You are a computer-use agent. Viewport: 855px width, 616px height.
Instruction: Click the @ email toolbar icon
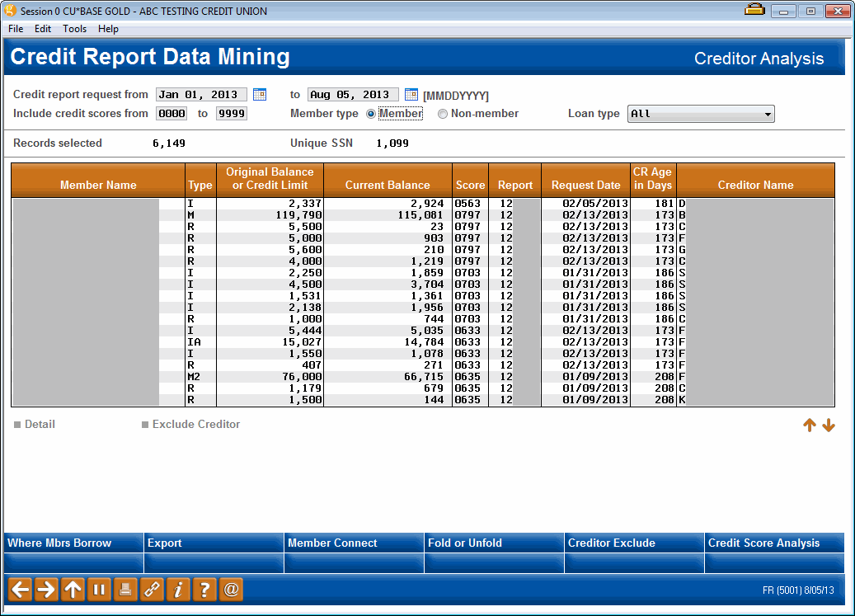pos(231,590)
